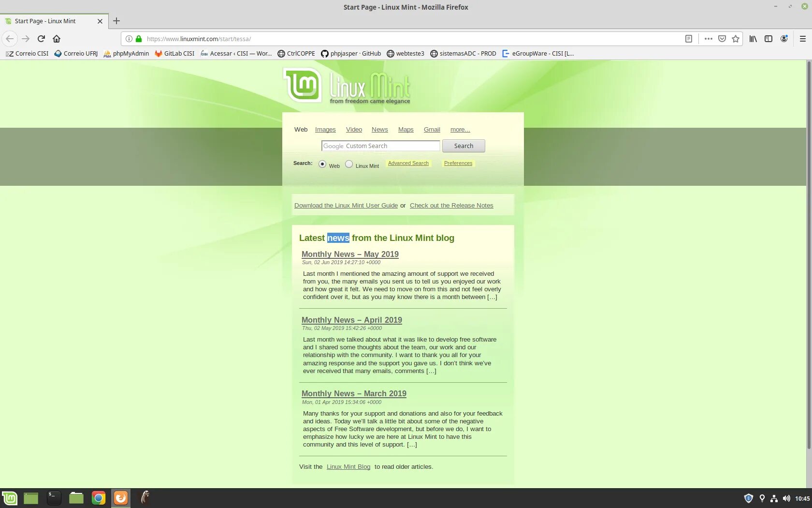Viewport: 812px width, 508px height.
Task: Open Advanced Search link
Action: (x=408, y=164)
